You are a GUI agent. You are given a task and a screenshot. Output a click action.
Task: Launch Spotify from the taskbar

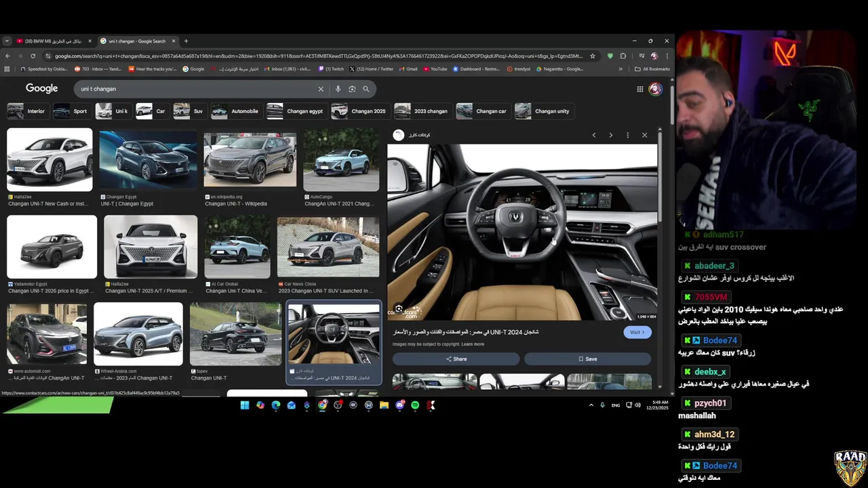click(x=415, y=405)
